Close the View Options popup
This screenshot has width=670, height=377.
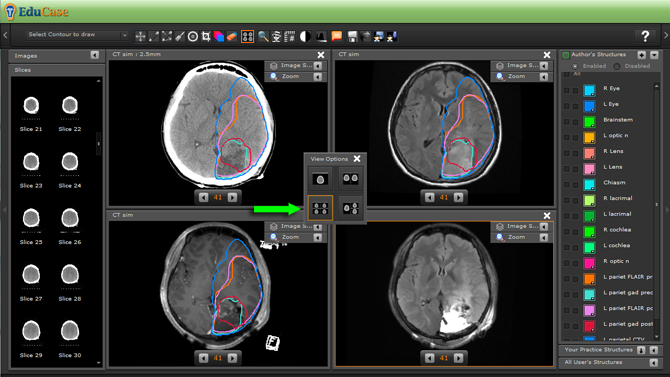tap(357, 159)
